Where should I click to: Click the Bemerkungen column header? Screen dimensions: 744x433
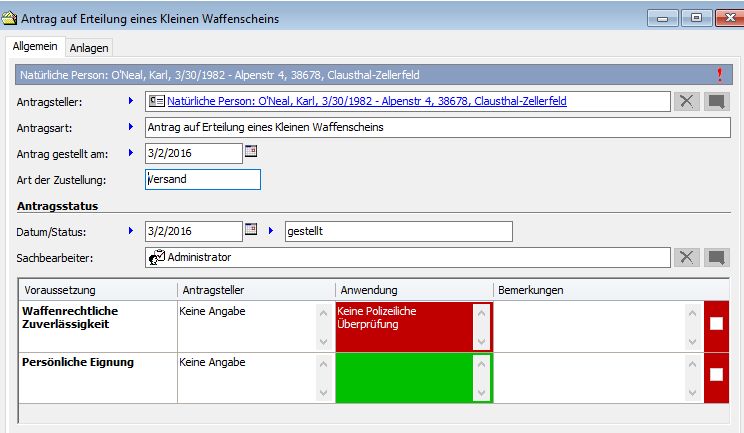(x=530, y=290)
